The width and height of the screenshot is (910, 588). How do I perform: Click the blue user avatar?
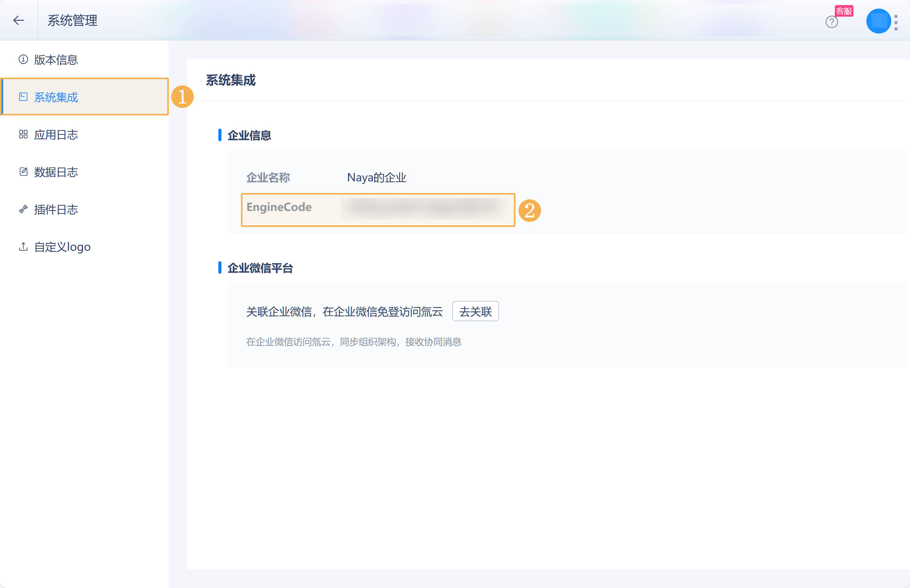point(878,21)
